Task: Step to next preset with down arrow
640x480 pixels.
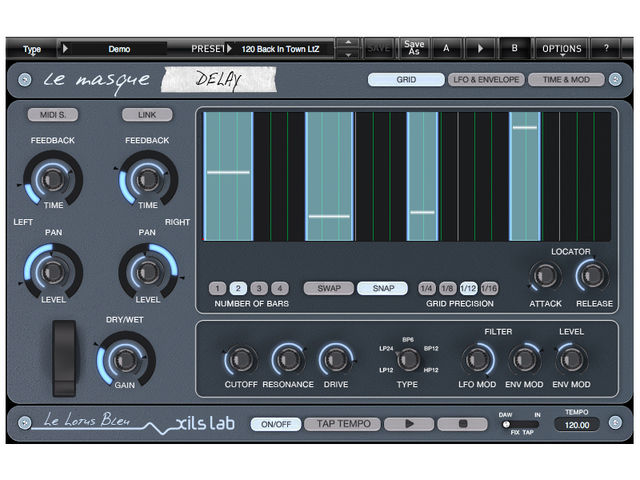Action: pyautogui.click(x=348, y=54)
